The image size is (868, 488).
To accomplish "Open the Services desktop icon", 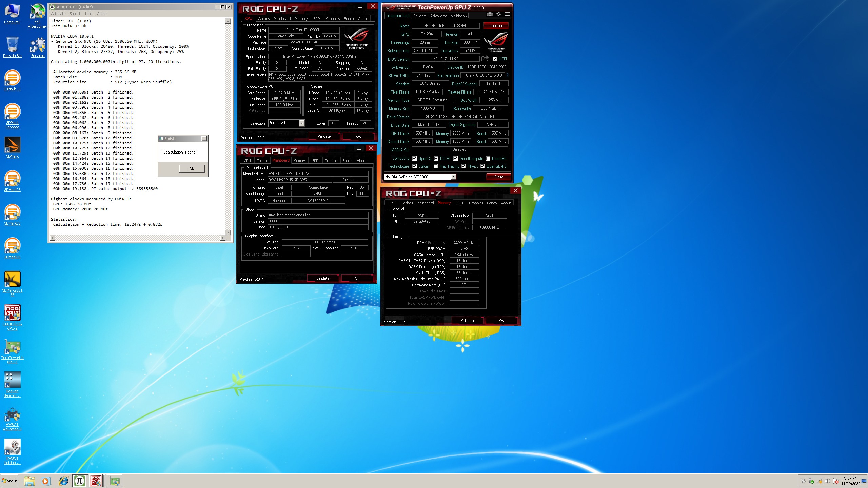I will click(x=38, y=47).
